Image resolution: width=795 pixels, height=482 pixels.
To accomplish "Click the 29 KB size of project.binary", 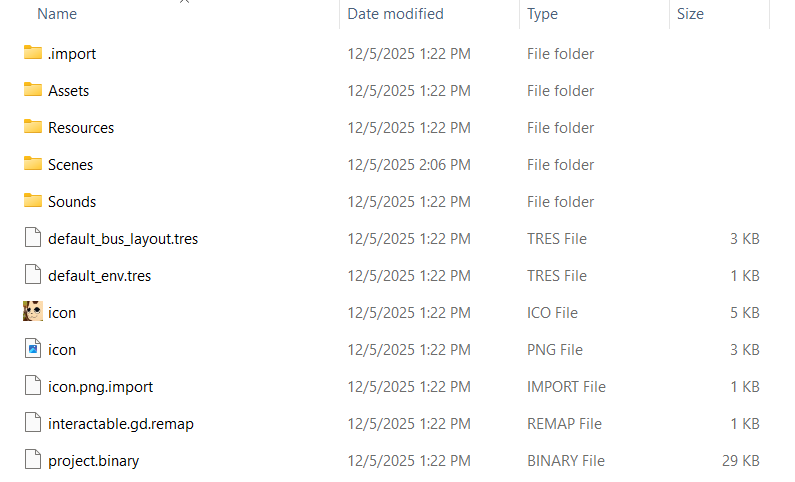I will [x=741, y=461].
